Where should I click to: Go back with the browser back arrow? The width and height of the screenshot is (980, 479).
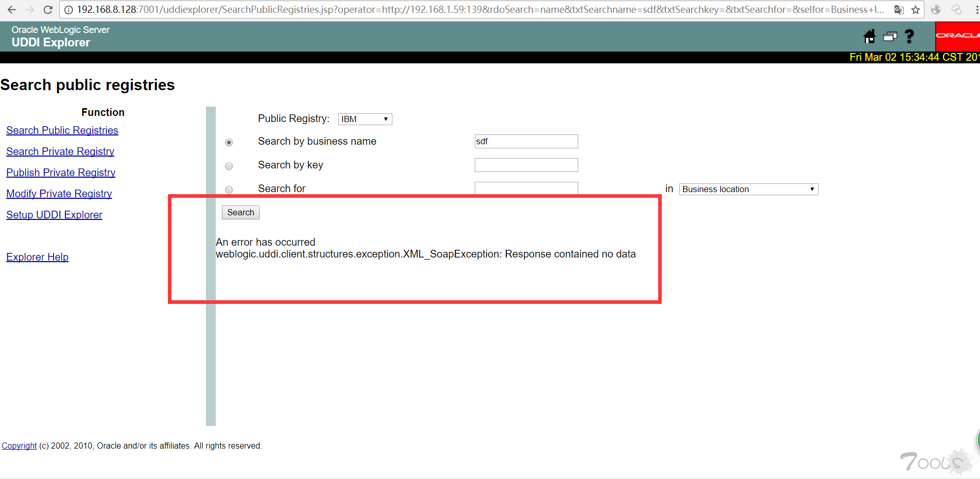(12, 10)
